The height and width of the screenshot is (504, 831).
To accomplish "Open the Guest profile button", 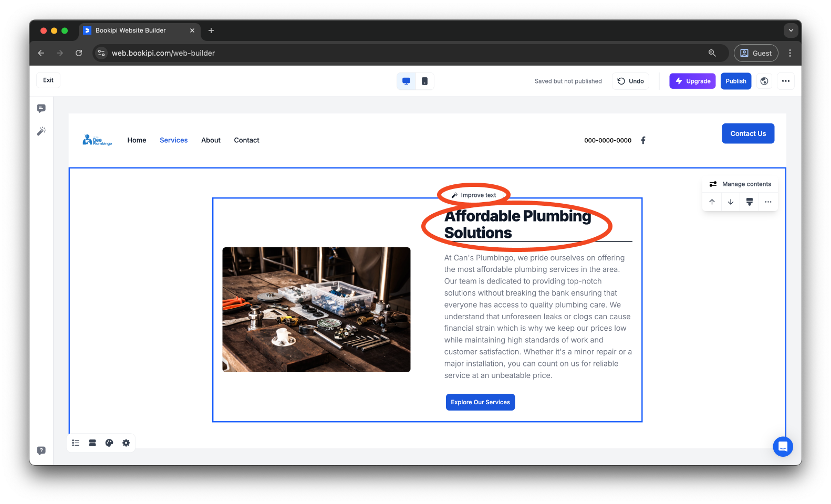I will 756,53.
